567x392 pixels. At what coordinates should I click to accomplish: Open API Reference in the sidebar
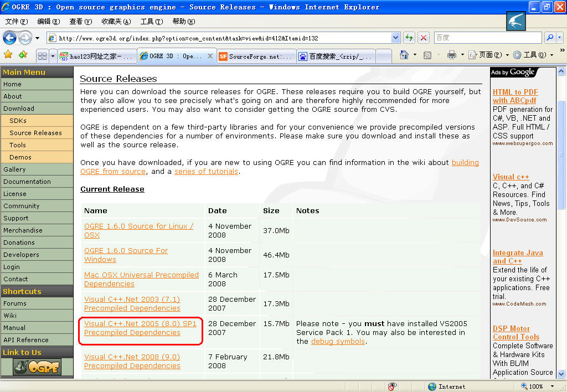tap(37, 340)
